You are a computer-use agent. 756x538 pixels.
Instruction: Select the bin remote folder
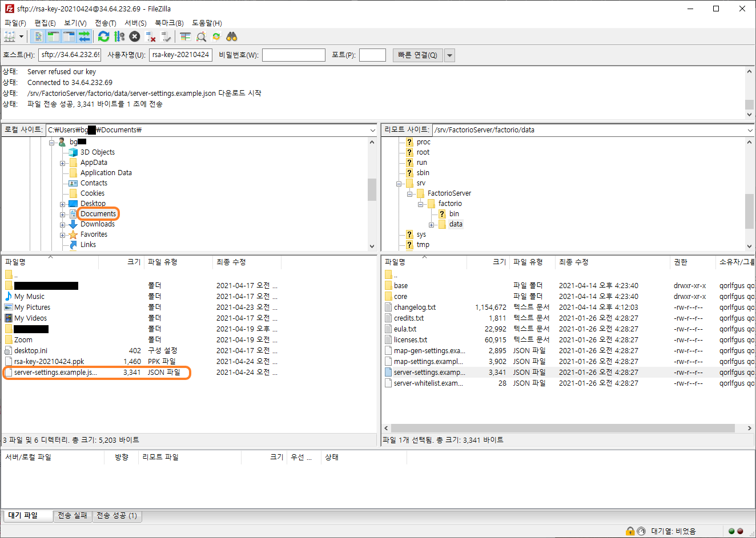coord(454,214)
